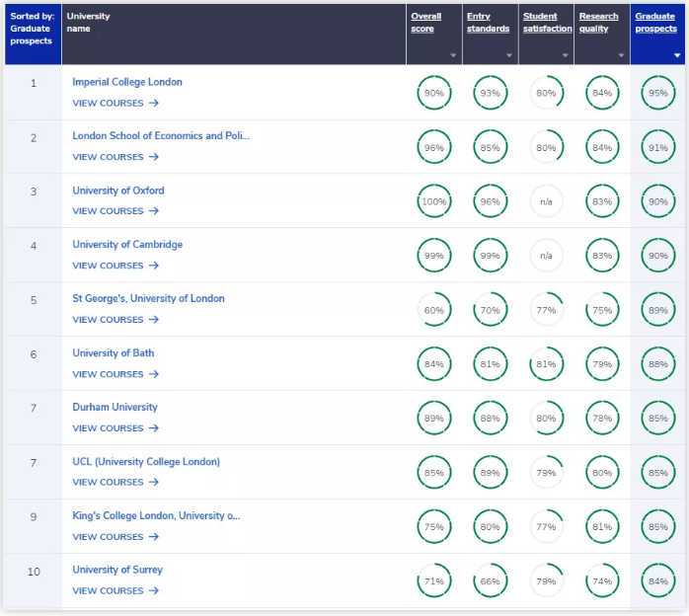View courses for University of Surrey
This screenshot has height=616, width=689.
(115, 590)
